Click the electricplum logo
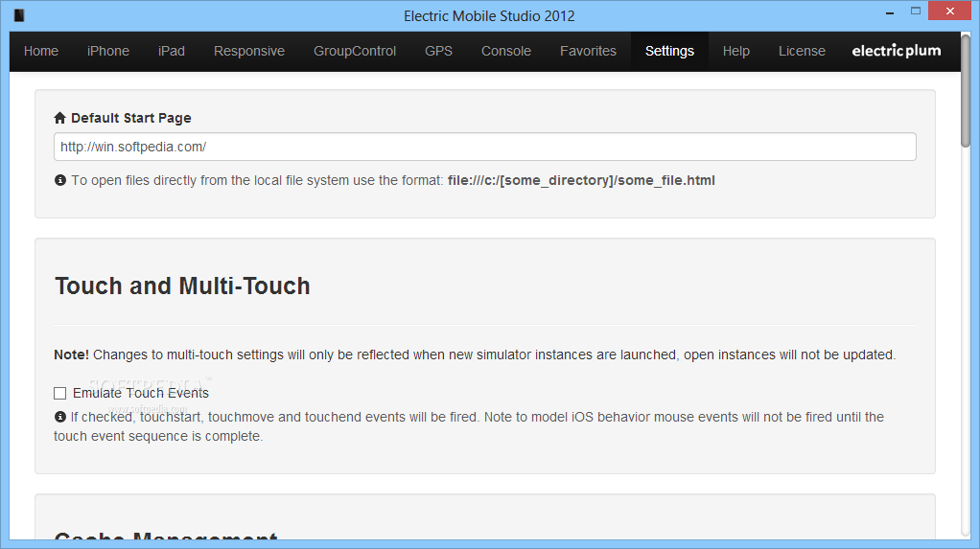Image resolution: width=980 pixels, height=549 pixels. pos(897,51)
